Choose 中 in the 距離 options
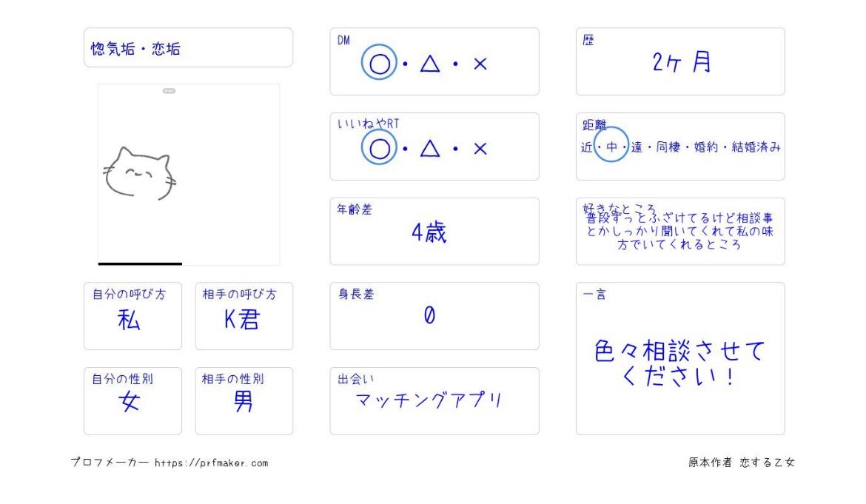866x504 pixels. pos(611,147)
